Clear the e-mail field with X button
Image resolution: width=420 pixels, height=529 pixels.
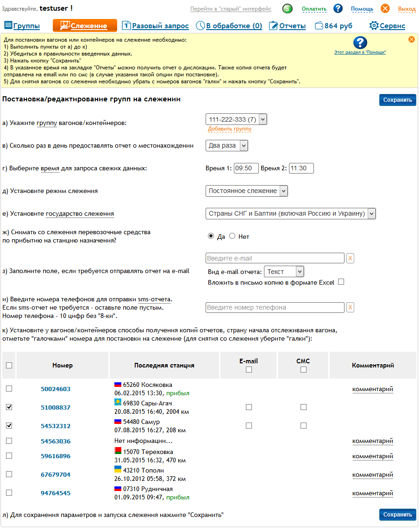point(350,258)
